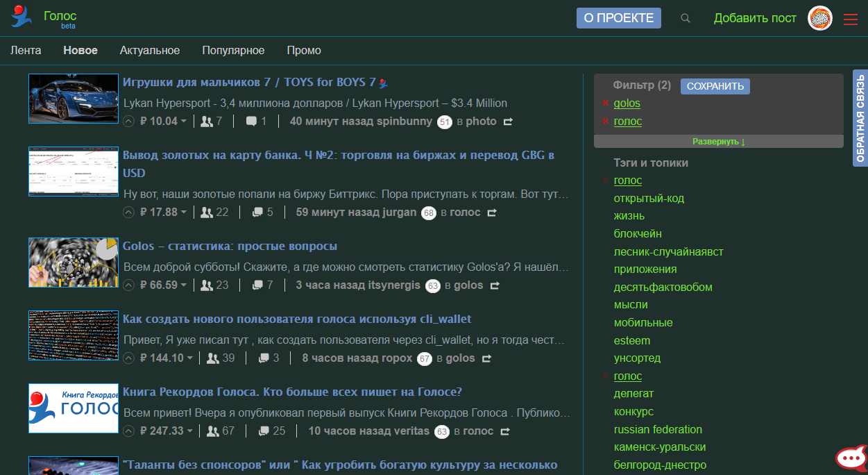Open the pie chart statistics thumbnail

[x=74, y=262]
